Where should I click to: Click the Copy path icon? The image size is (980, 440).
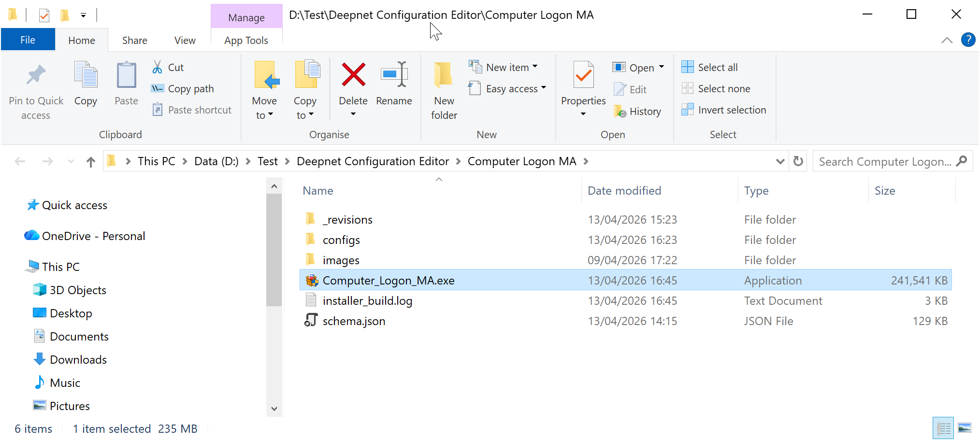pyautogui.click(x=158, y=88)
